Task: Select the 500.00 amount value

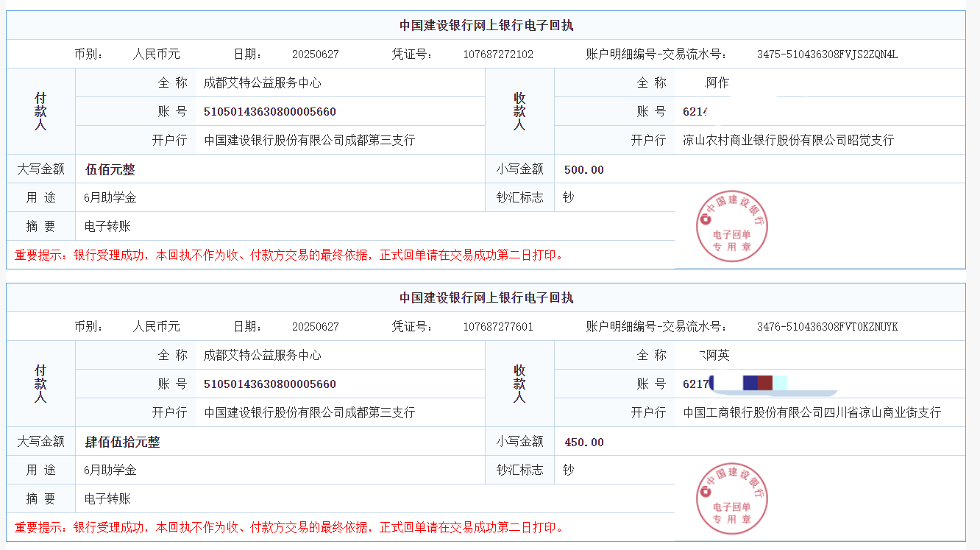Action: click(583, 170)
